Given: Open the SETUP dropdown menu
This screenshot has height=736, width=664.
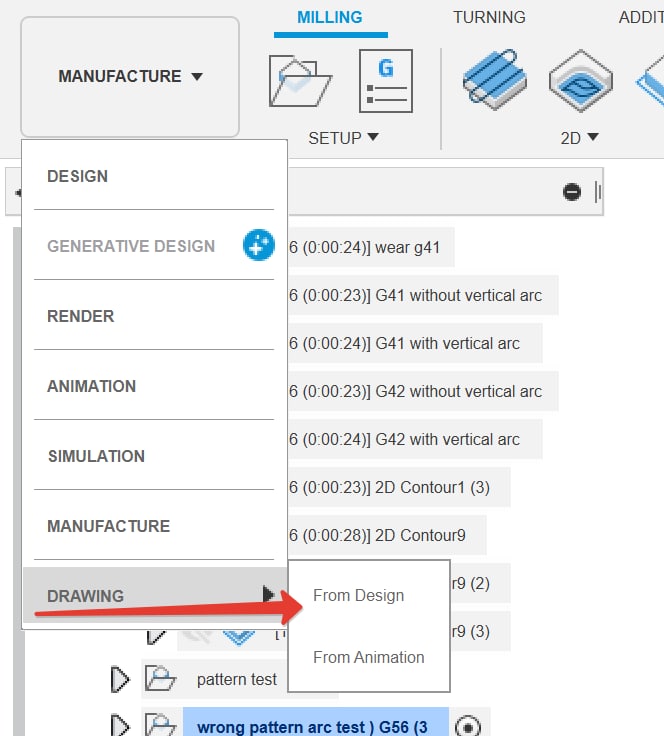Looking at the screenshot, I should pyautogui.click(x=343, y=138).
